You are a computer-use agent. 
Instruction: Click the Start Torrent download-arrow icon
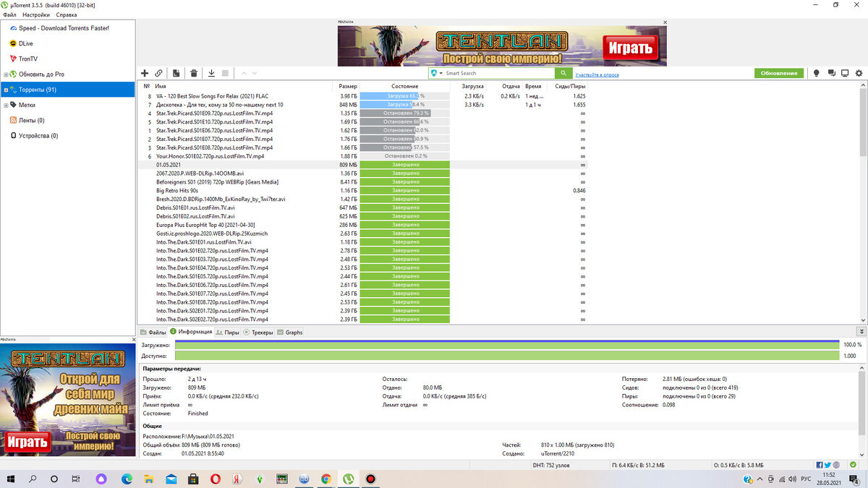coord(211,73)
